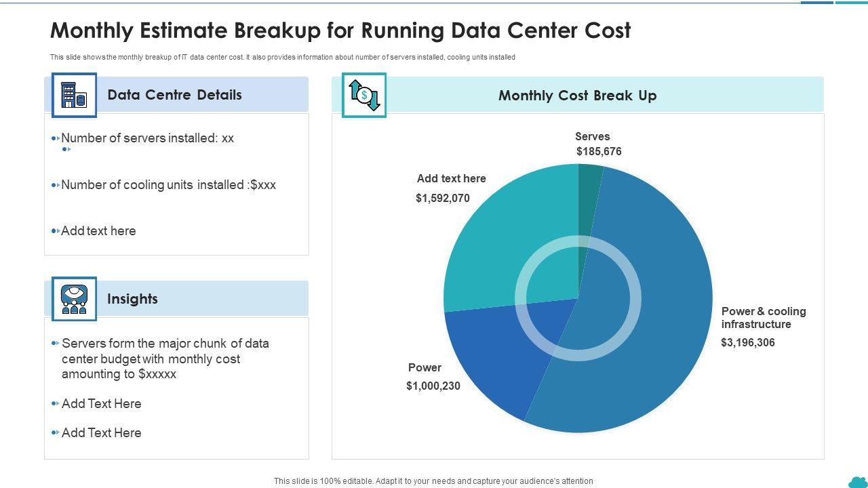Click the Number of servers installed text

coord(147,138)
